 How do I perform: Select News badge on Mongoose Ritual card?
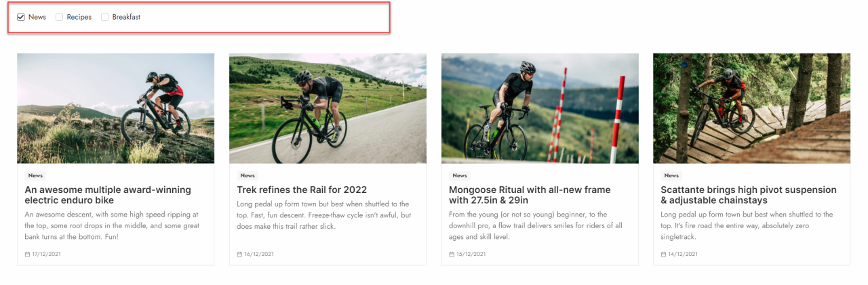tap(460, 175)
